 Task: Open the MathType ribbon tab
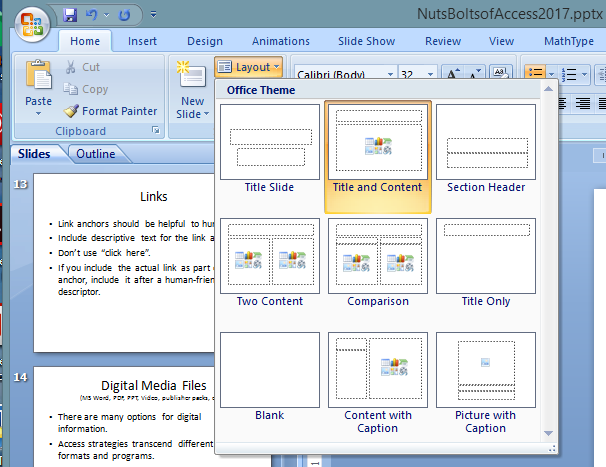(569, 41)
